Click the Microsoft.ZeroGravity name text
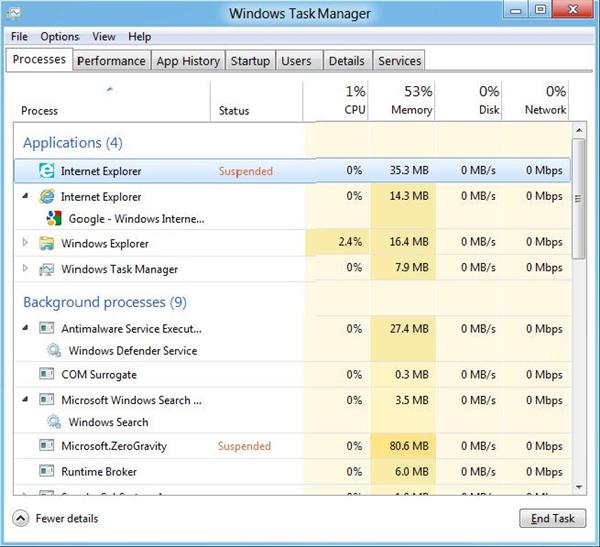The width and height of the screenshot is (600, 547). (114, 446)
